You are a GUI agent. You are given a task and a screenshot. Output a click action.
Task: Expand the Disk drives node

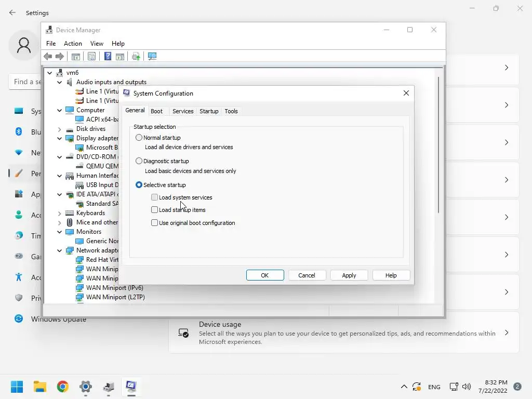(59, 129)
